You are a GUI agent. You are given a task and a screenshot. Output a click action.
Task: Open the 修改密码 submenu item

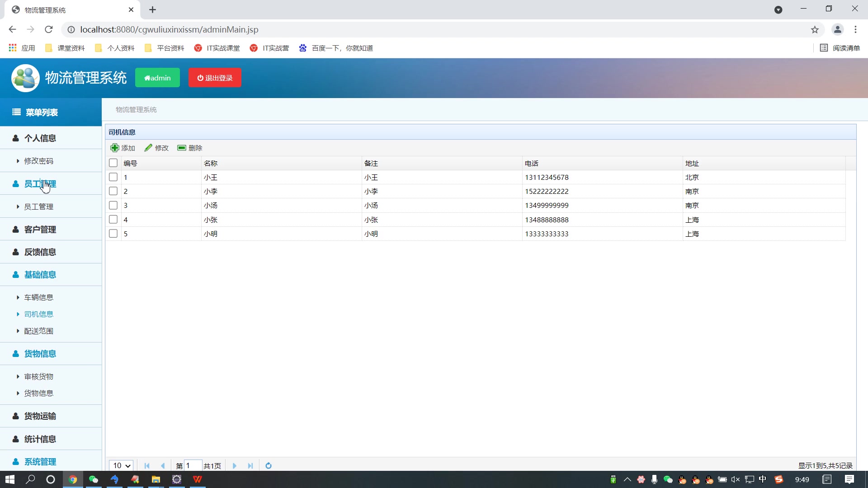(x=38, y=161)
